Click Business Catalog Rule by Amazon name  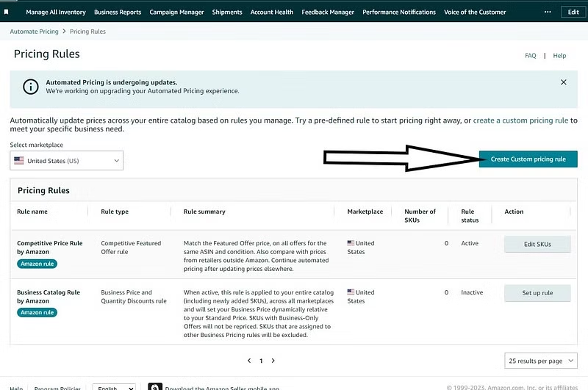coord(49,296)
